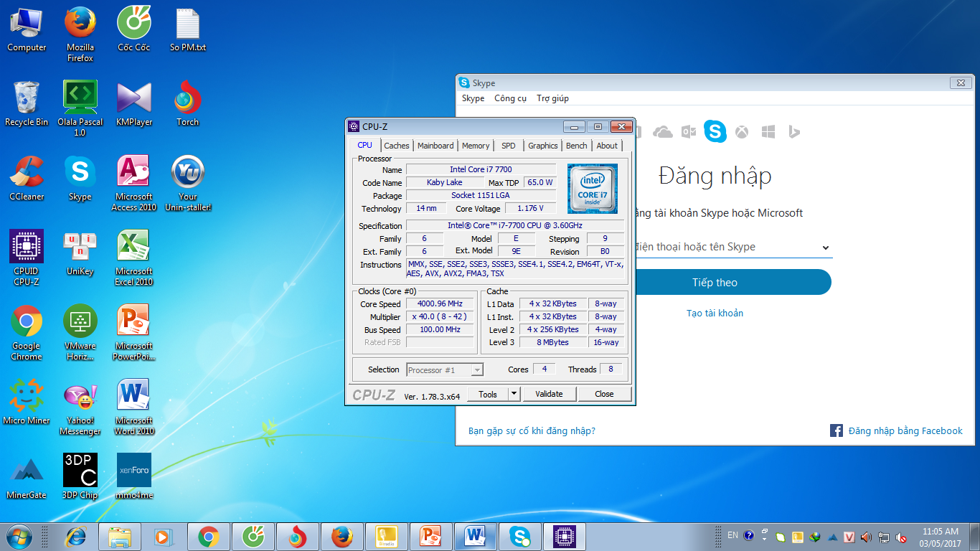This screenshot has height=551, width=980.
Task: Open the Bench tab in CPU-Z
Action: tap(577, 146)
